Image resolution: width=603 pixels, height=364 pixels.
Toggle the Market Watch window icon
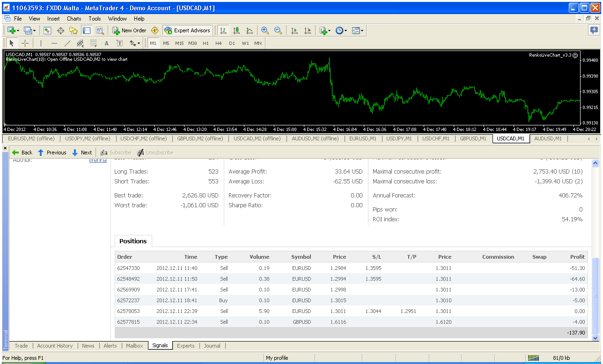click(47, 30)
